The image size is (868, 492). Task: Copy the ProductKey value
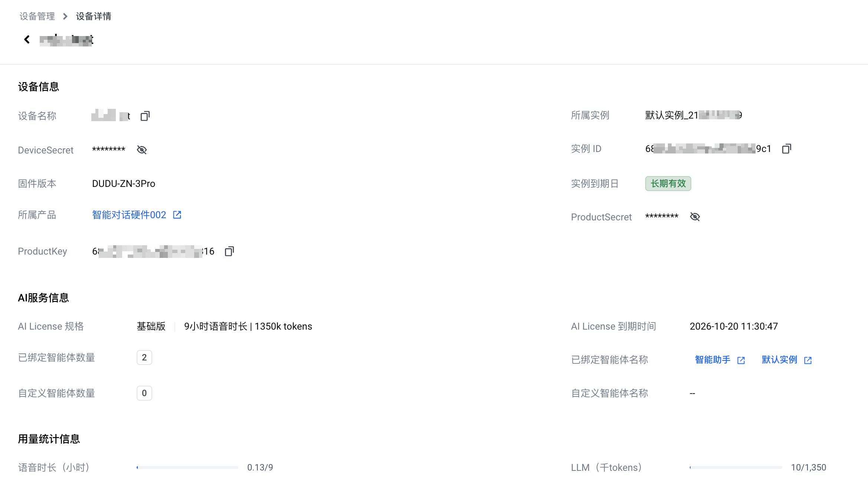229,252
